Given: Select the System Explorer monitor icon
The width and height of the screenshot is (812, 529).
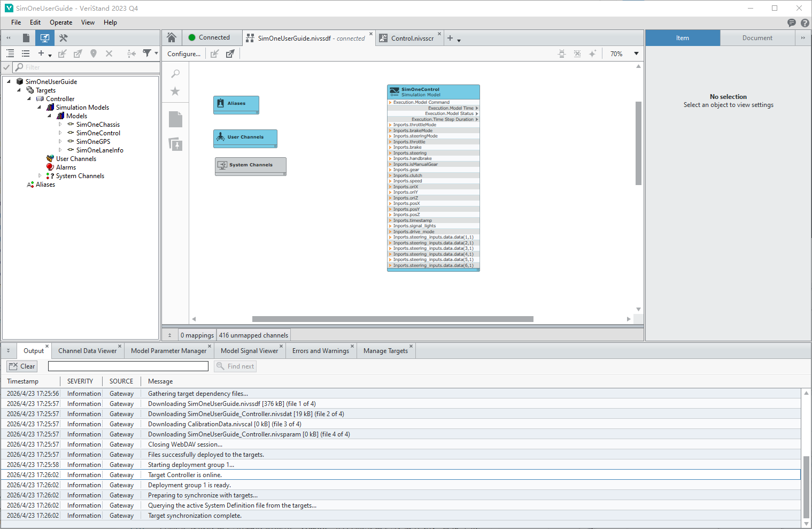Looking at the screenshot, I should tap(44, 38).
